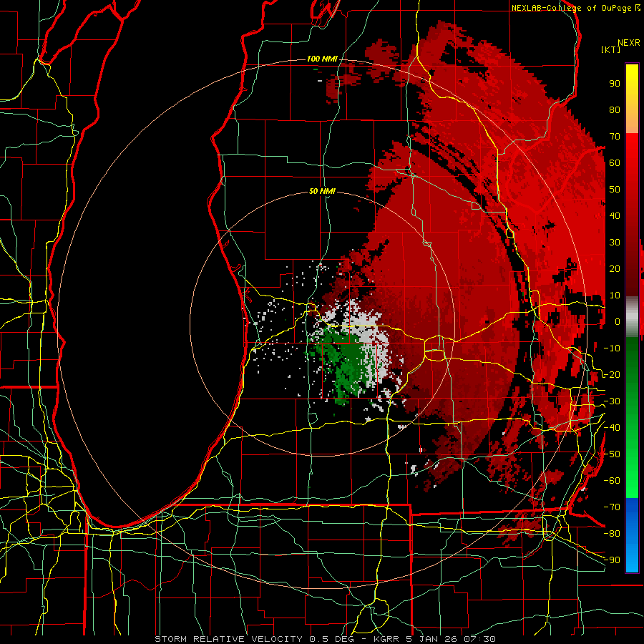Click the -60 value on velocity scale
644x644 pixels.
pos(612,481)
